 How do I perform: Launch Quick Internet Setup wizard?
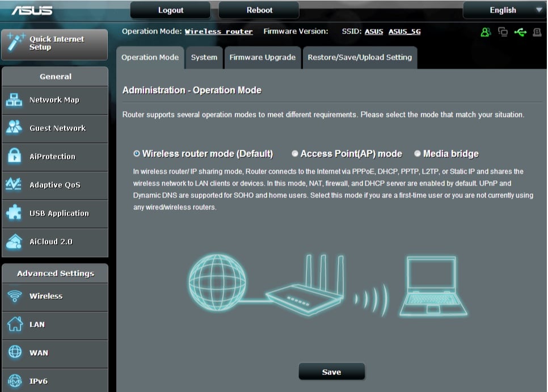click(54, 44)
